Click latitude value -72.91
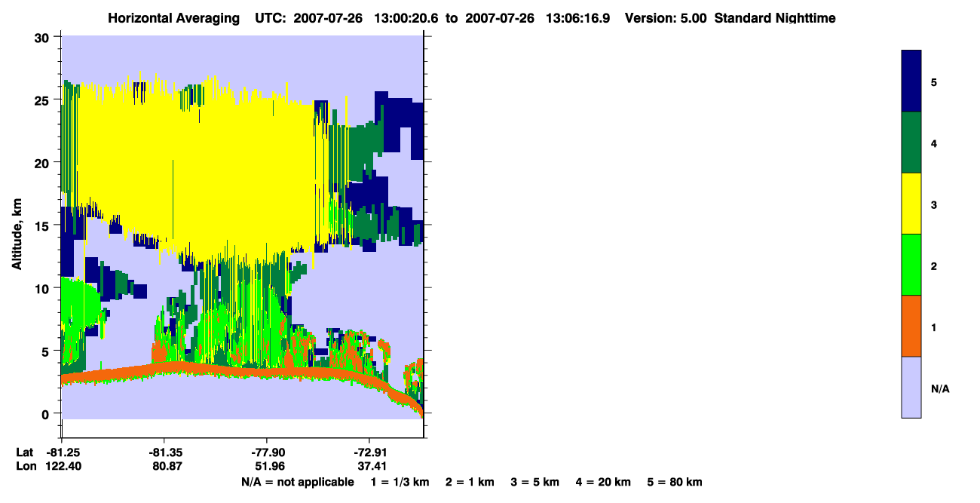 click(369, 452)
